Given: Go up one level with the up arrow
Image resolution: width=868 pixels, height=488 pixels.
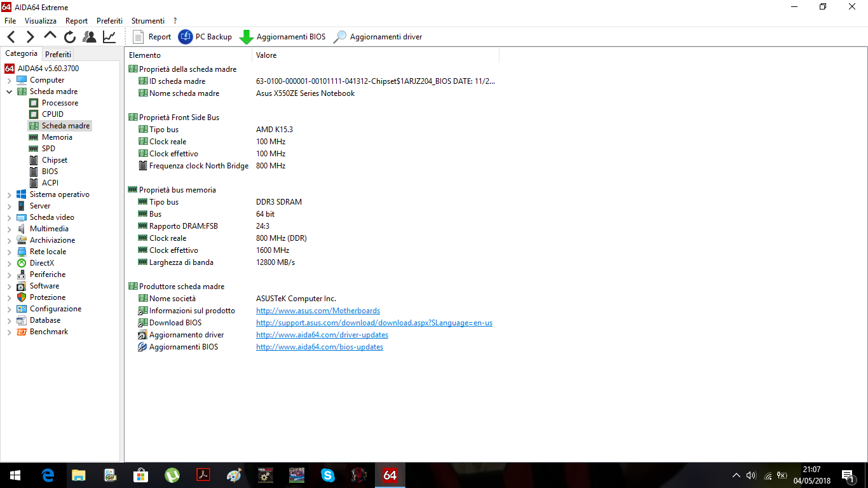Looking at the screenshot, I should [x=50, y=36].
